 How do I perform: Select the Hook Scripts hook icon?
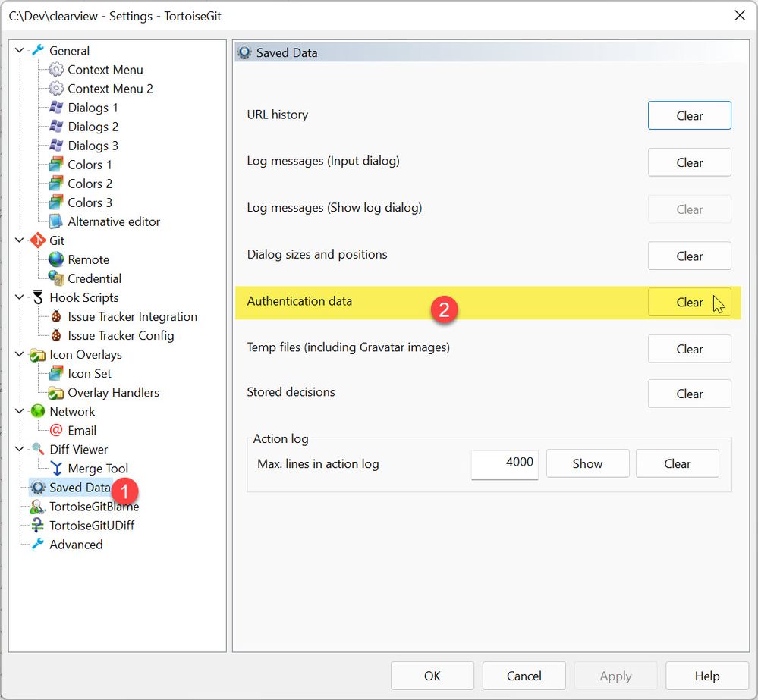(x=38, y=297)
